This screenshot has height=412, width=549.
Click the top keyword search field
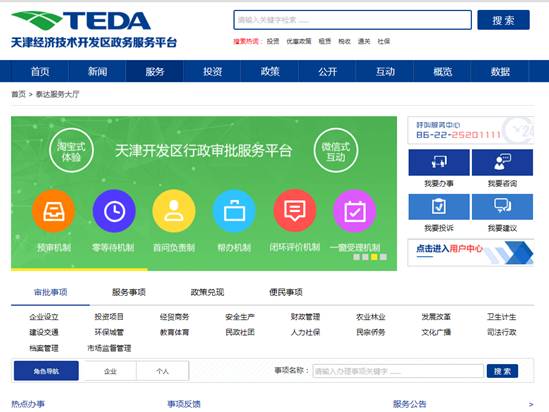pos(353,20)
